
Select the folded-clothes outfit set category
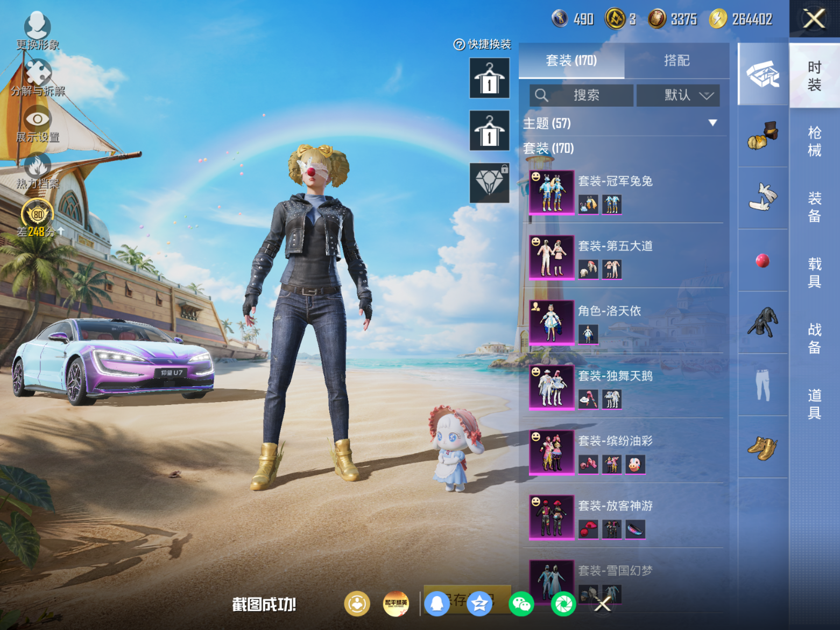pos(763,74)
